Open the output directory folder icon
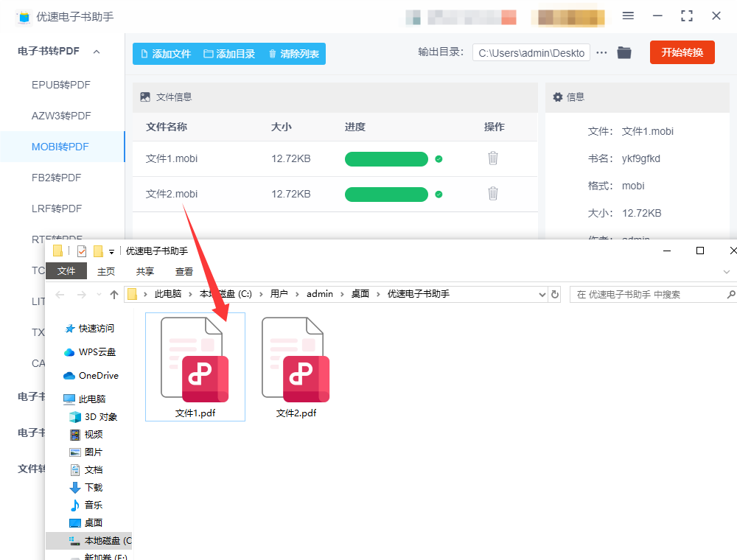Screen dimensions: 737x560 (624, 52)
